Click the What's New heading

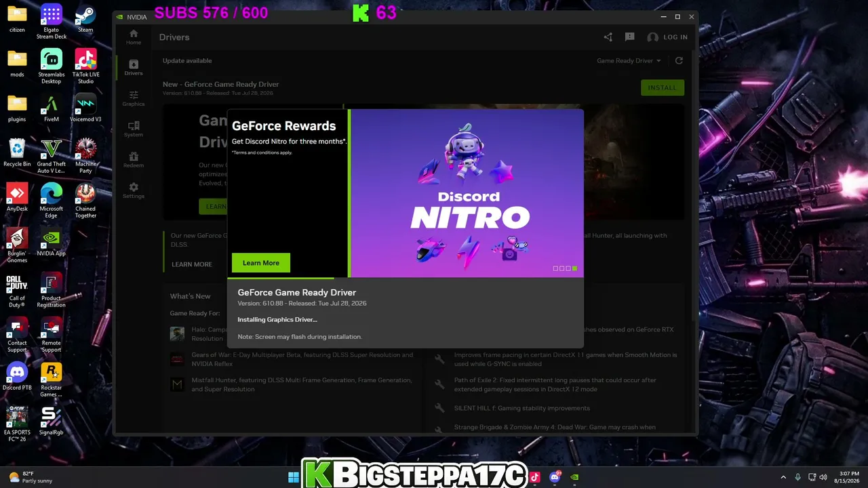pyautogui.click(x=190, y=296)
